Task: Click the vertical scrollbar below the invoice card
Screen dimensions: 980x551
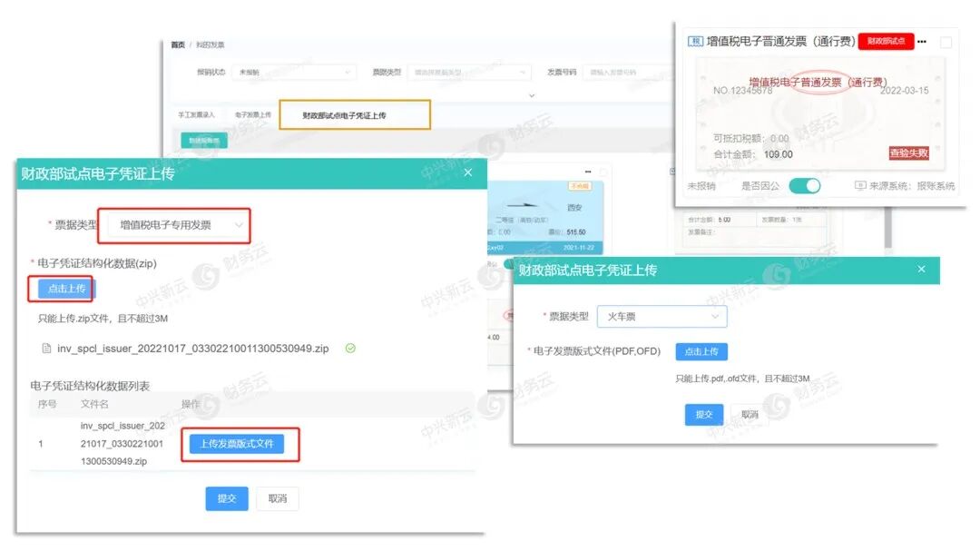Action: pos(887,228)
